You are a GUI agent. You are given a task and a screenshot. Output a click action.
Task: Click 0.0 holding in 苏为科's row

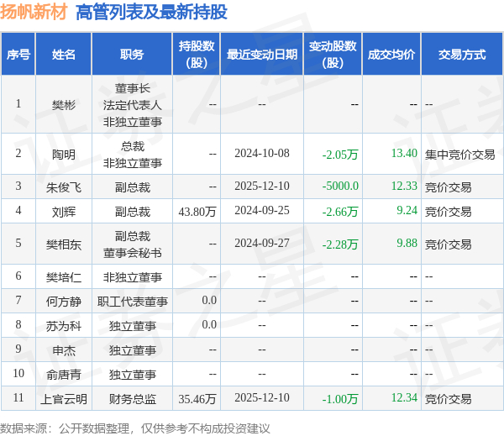coord(209,325)
